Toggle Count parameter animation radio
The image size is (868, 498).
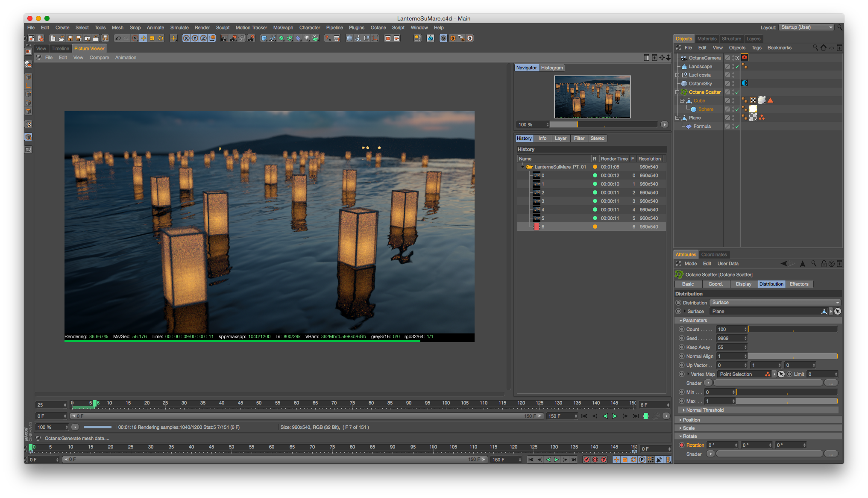tap(682, 329)
